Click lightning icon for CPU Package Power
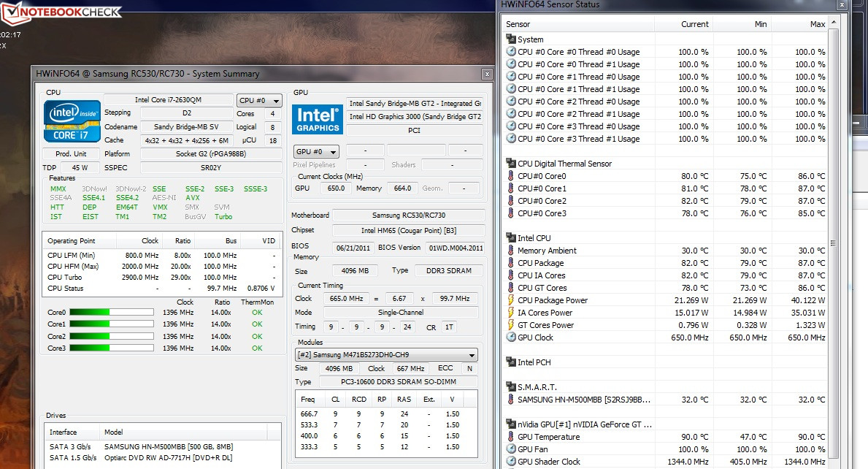The width and height of the screenshot is (868, 469). pos(511,300)
